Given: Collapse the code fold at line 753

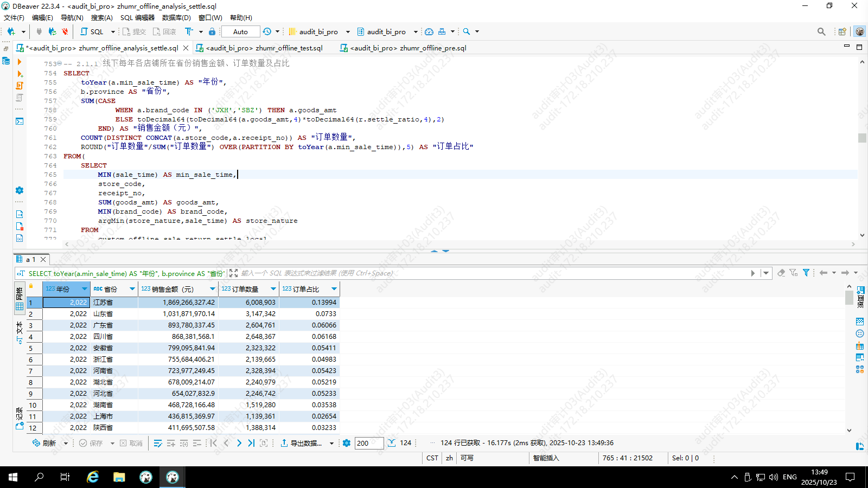Looking at the screenshot, I should tap(60, 63).
